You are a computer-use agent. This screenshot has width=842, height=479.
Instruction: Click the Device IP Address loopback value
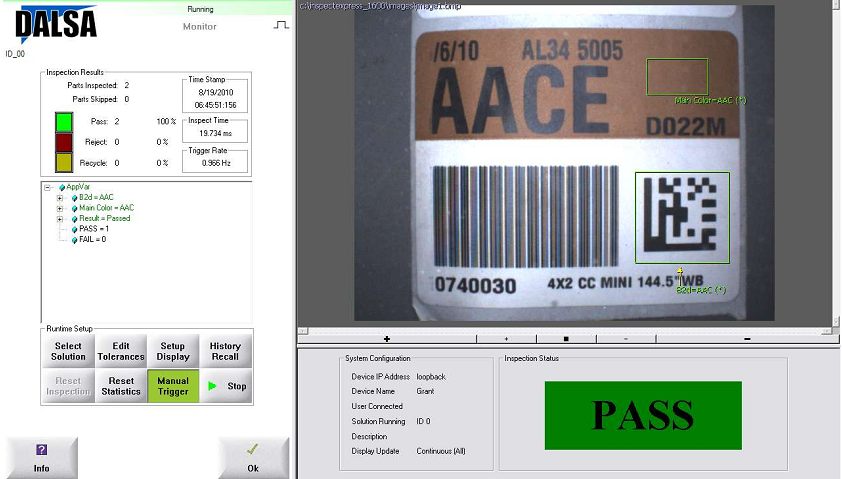click(431, 377)
